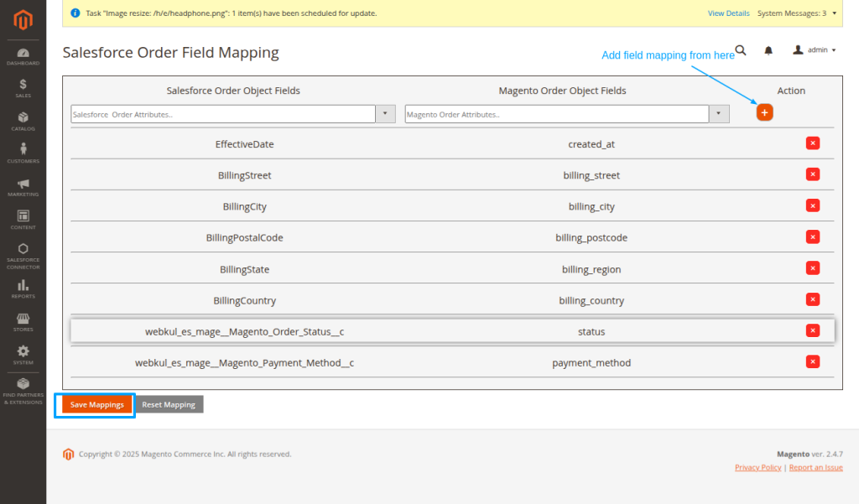Delete the Magento_Order_Status mapping row
This screenshot has width=859, height=504.
tap(813, 330)
